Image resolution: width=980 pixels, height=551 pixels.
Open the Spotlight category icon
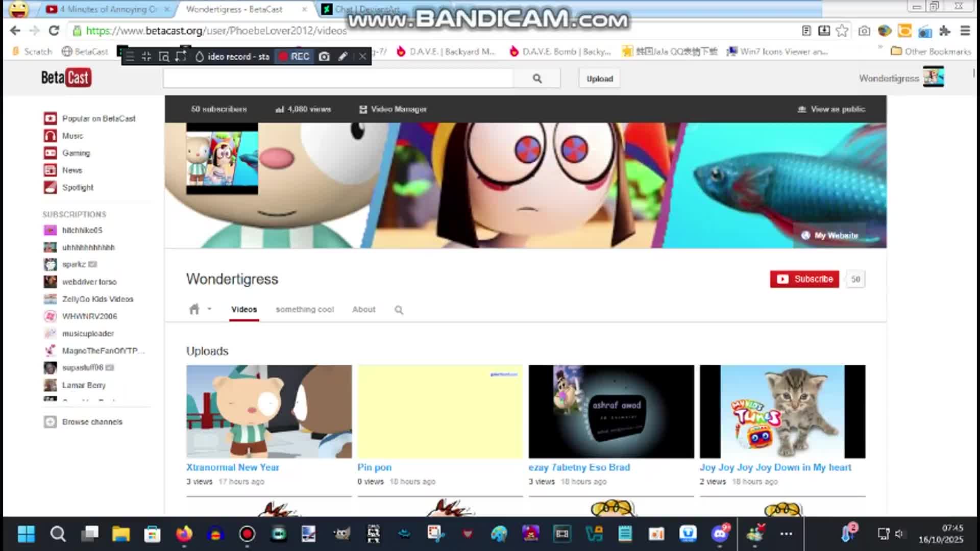click(x=50, y=188)
